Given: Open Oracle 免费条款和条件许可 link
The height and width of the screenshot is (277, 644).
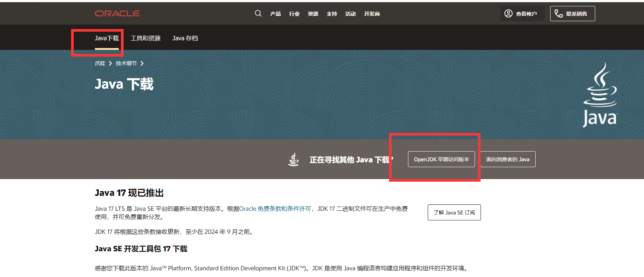Looking at the screenshot, I should 275,209.
